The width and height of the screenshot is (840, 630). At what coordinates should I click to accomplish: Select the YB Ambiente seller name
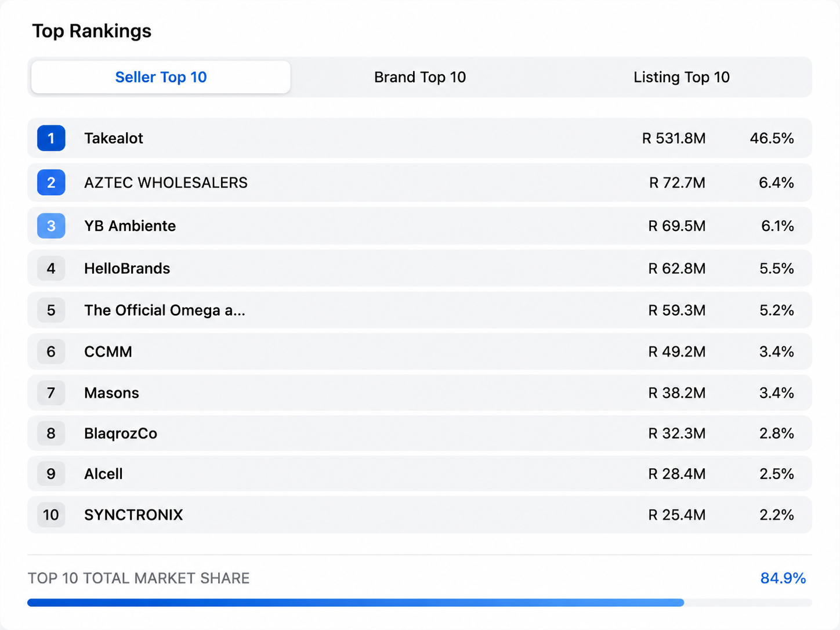(130, 226)
